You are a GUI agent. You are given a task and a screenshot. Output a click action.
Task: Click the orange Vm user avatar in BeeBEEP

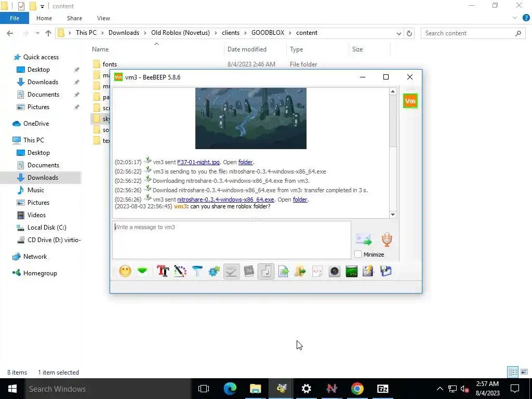410,101
